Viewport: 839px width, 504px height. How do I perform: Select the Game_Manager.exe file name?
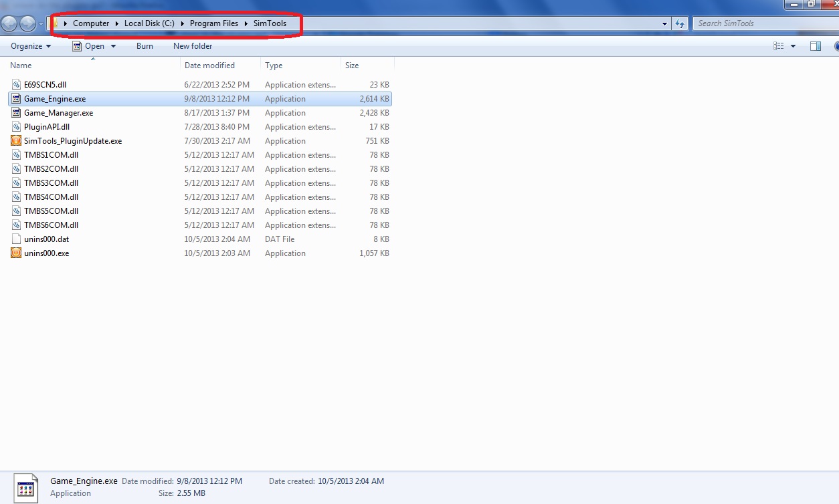tap(58, 113)
